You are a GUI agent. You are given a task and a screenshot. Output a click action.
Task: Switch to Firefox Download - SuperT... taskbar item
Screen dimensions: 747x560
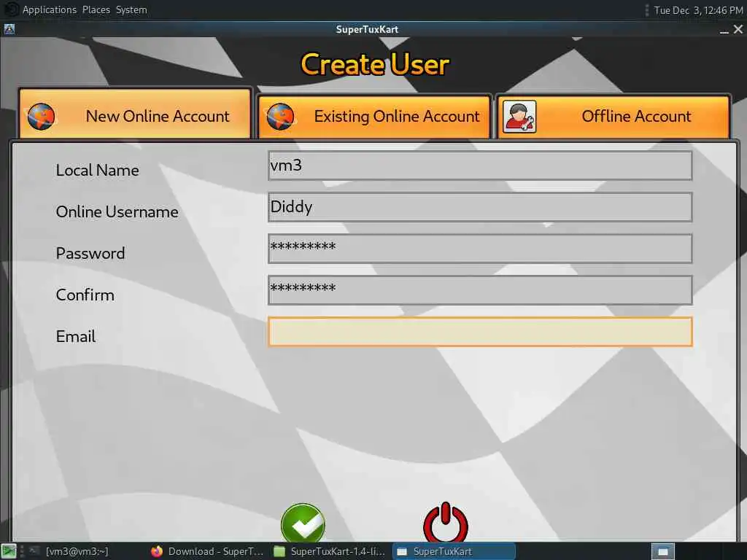tap(207, 551)
